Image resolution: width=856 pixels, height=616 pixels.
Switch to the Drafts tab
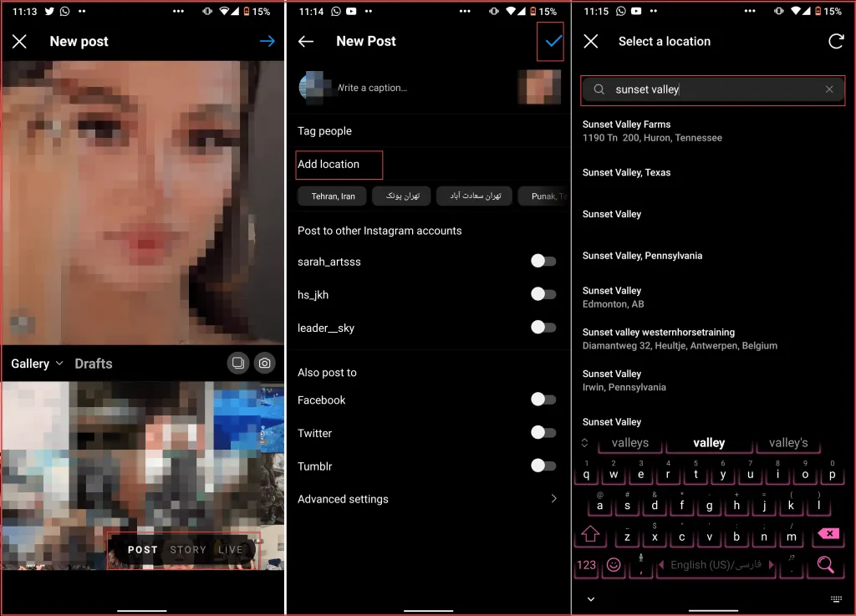pos(93,364)
